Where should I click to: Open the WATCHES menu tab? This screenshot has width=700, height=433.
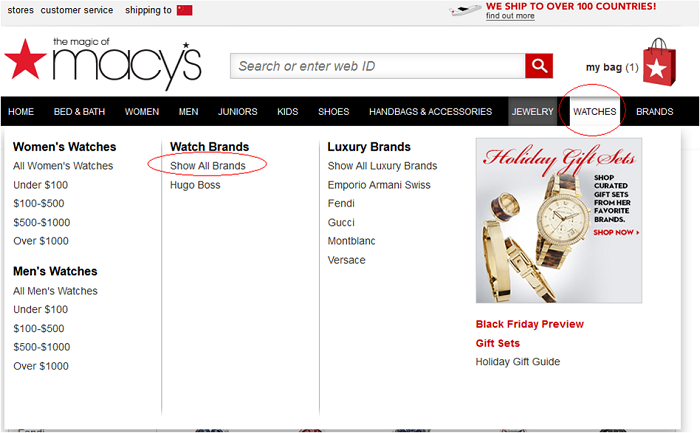(595, 112)
